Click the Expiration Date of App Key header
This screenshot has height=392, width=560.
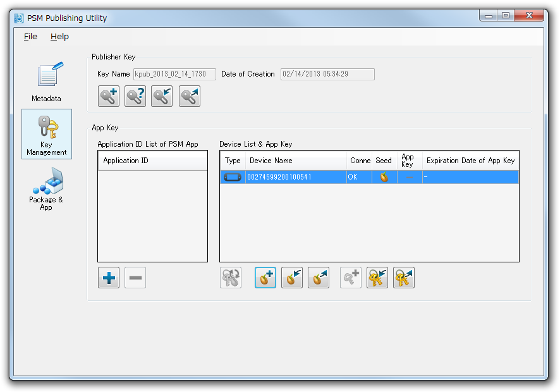pos(470,161)
